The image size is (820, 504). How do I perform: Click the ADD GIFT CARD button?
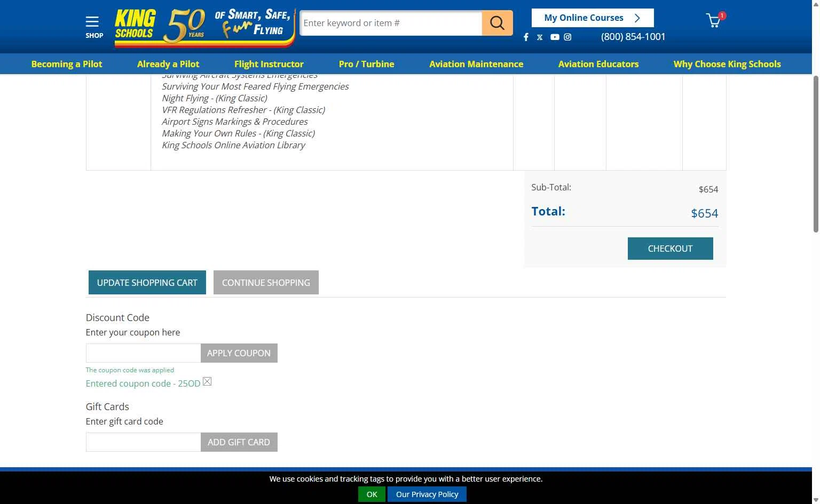(239, 442)
